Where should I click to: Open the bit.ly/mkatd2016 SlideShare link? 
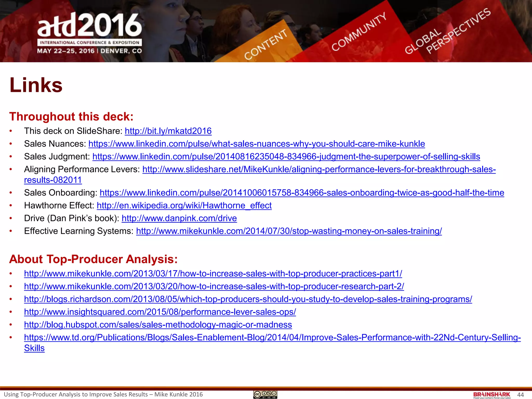(168, 131)
